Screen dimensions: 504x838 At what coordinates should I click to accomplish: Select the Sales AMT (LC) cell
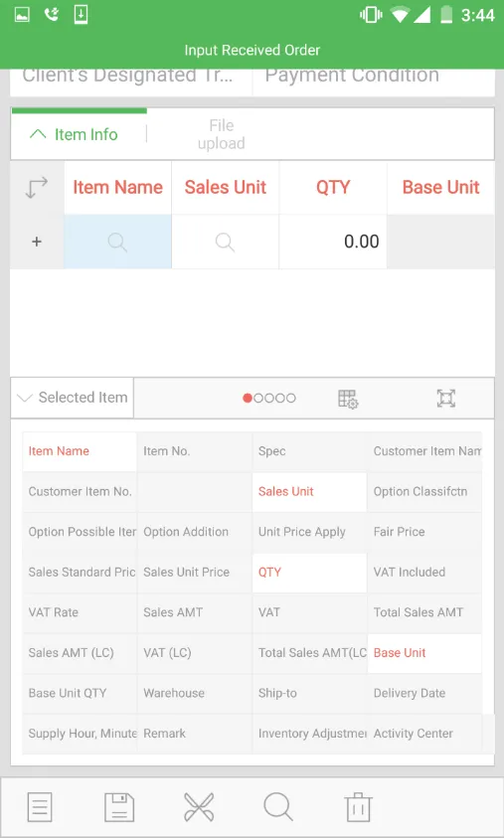pos(80,653)
